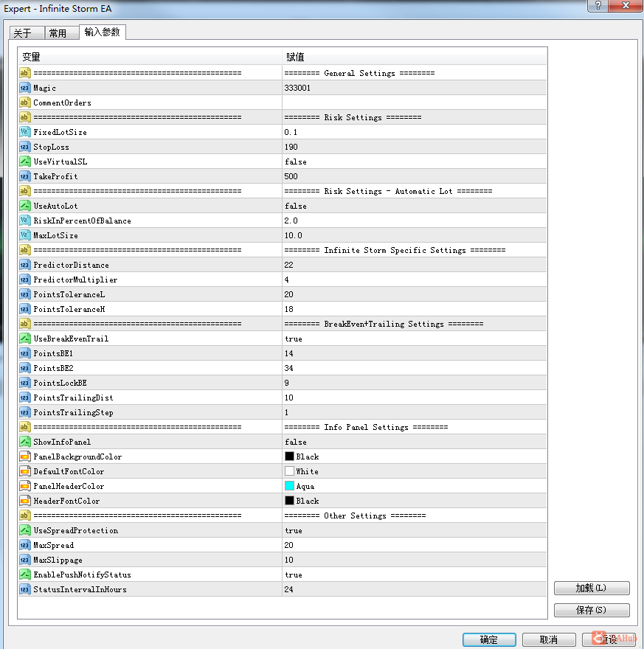
Task: Click the empty CommentOrders value cell
Action: click(415, 103)
